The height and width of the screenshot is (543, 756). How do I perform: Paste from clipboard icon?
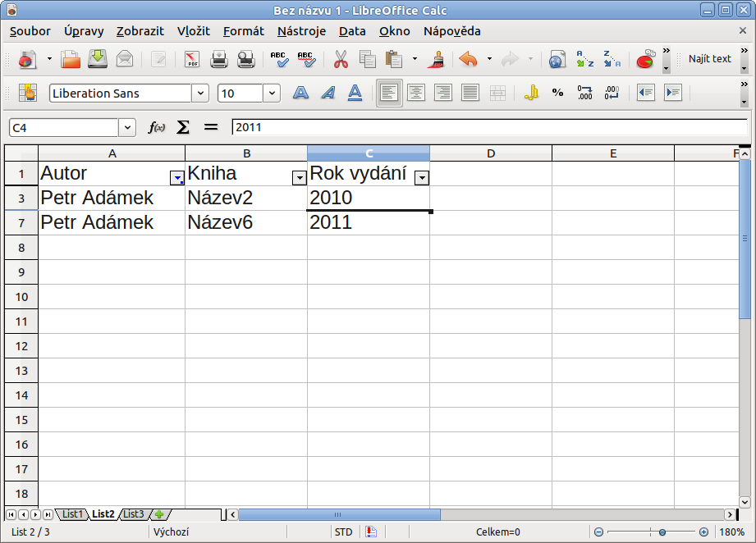click(x=394, y=59)
